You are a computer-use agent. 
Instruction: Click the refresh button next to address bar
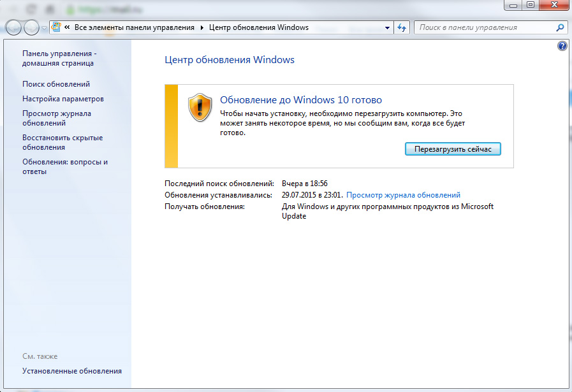pos(402,27)
